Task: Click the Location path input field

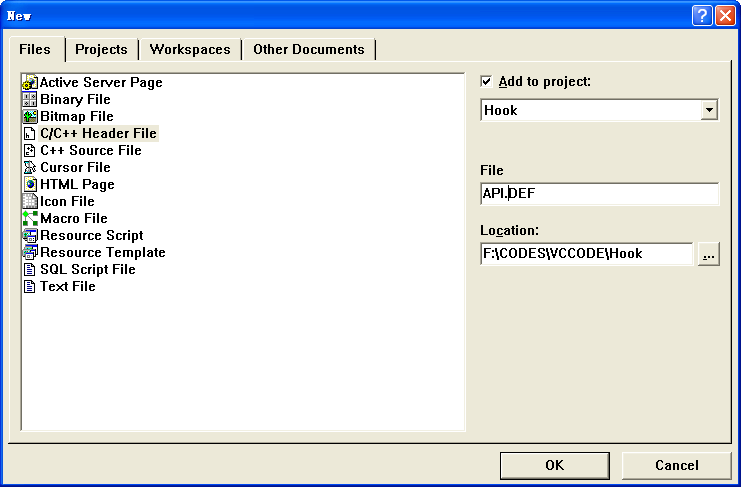Action: [586, 254]
